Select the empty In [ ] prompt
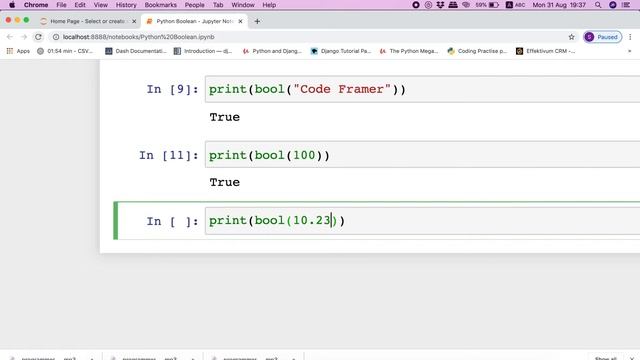The height and width of the screenshot is (360, 640). tap(172, 221)
